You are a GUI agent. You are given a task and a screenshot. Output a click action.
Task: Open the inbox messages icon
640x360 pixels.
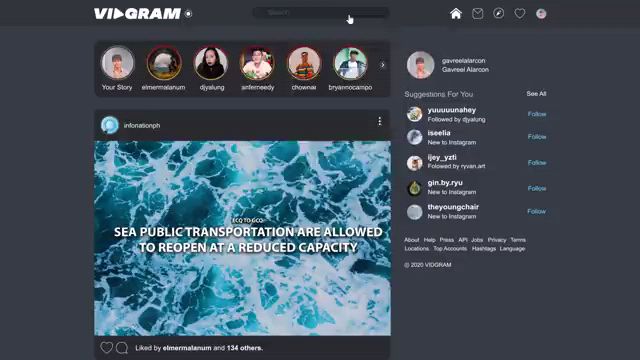coord(477,14)
